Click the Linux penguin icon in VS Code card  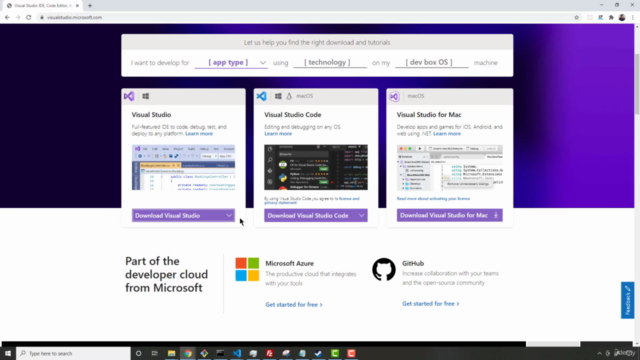point(289,96)
